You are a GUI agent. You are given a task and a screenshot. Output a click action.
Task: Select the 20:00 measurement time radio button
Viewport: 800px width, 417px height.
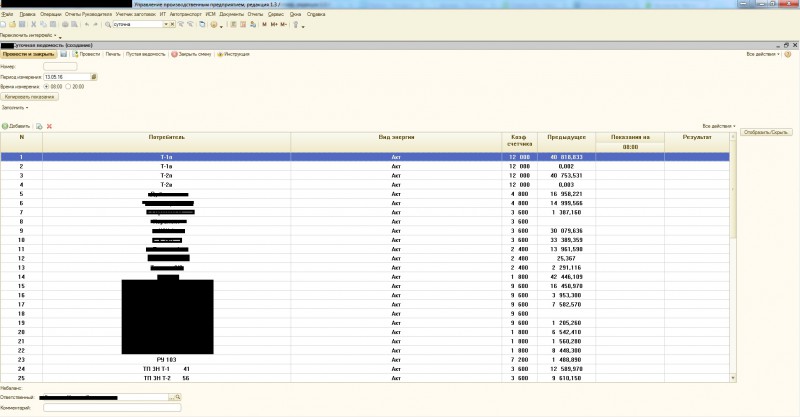click(68, 87)
